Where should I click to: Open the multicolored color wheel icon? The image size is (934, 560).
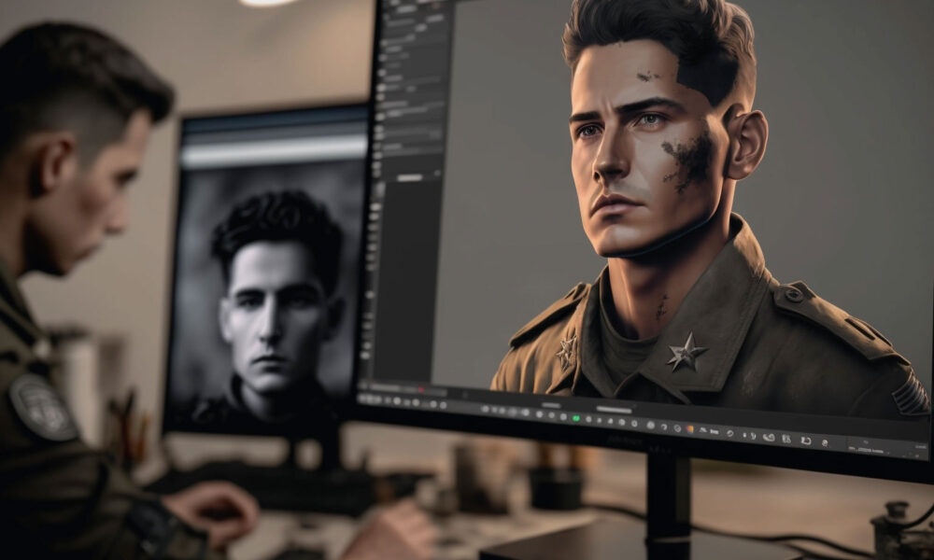689,428
